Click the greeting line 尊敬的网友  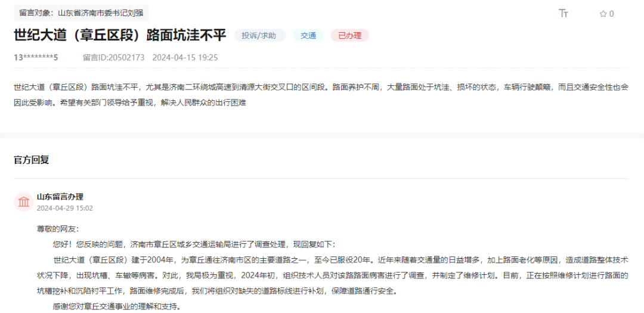[x=57, y=229]
